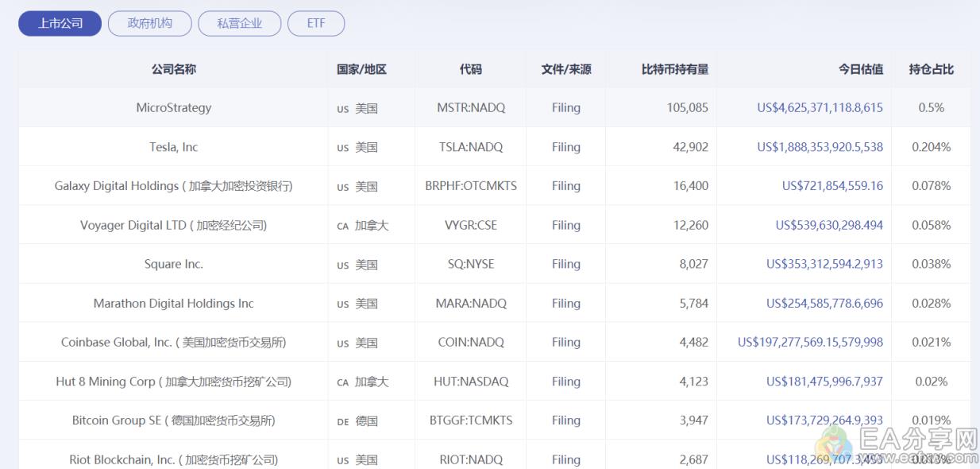
Task: Open Galaxy Digital valuation link US$721,854,559.16
Action: (x=832, y=186)
